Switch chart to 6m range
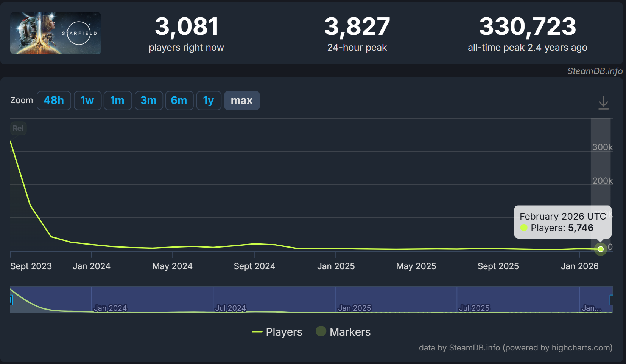The height and width of the screenshot is (364, 626). coord(179,101)
